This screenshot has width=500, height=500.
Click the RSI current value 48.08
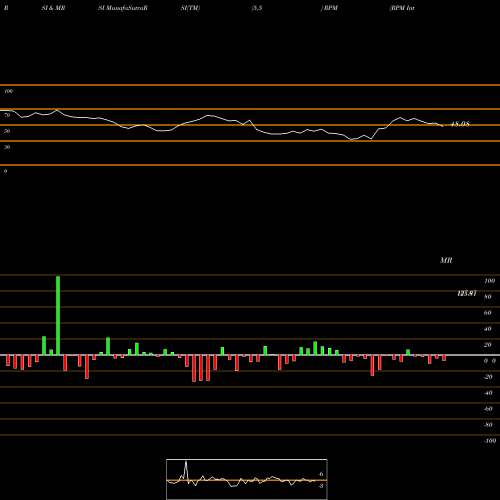[x=460, y=124]
